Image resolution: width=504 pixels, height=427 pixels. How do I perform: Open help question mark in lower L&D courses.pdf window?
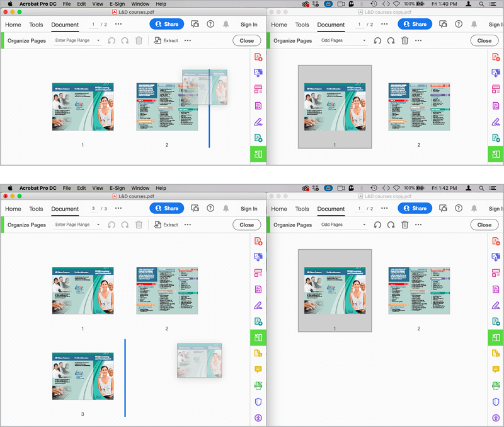click(210, 208)
